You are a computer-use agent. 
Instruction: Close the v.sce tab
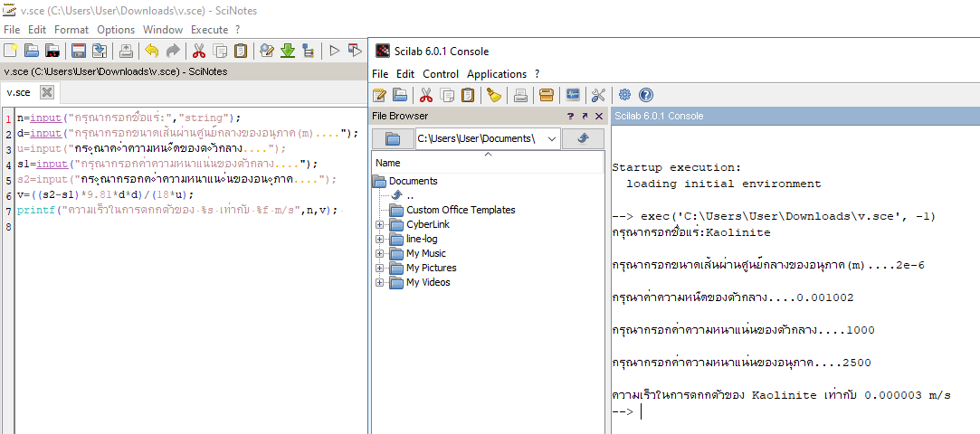pos(47,92)
